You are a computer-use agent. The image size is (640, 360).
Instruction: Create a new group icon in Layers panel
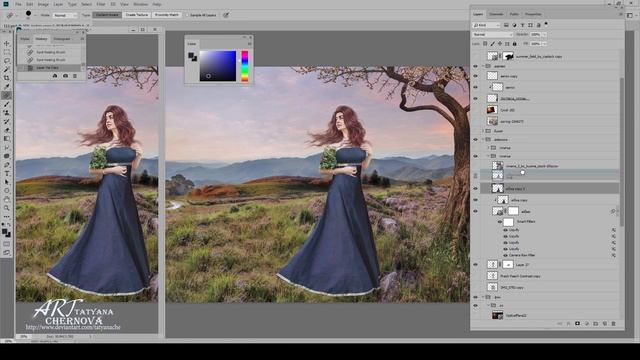(x=596, y=324)
